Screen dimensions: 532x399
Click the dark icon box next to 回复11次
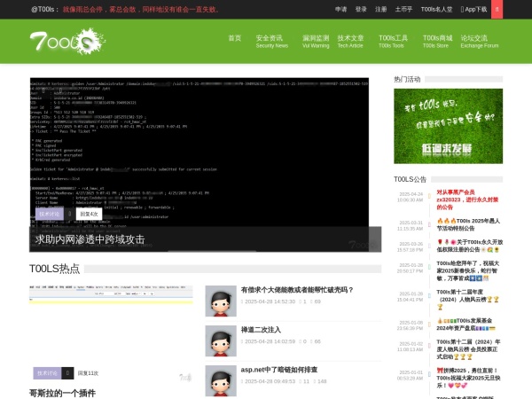[68, 373]
